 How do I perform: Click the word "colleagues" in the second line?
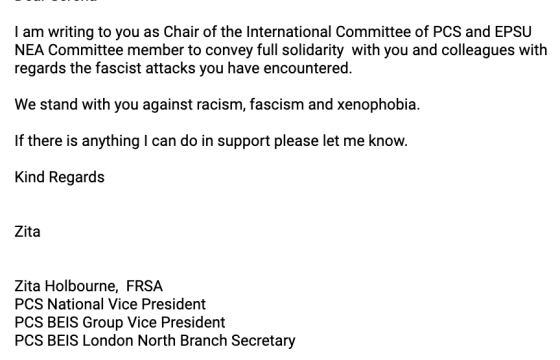[478, 50]
